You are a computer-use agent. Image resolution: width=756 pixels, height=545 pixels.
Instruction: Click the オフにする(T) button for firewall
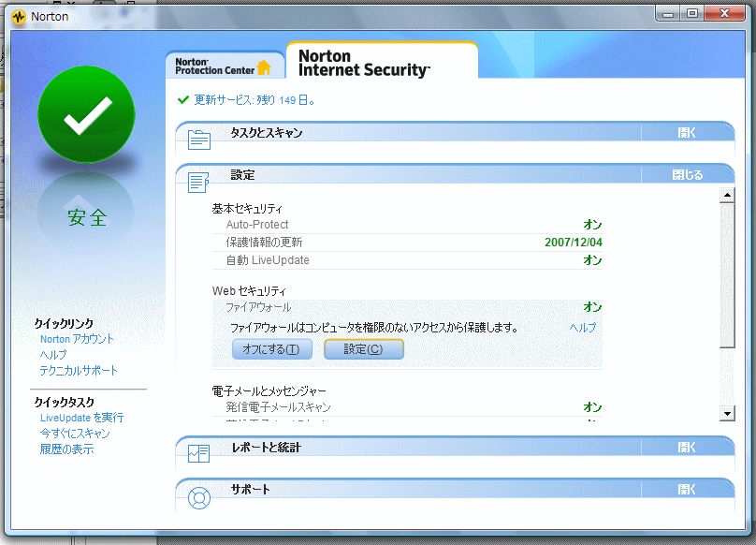(272, 349)
